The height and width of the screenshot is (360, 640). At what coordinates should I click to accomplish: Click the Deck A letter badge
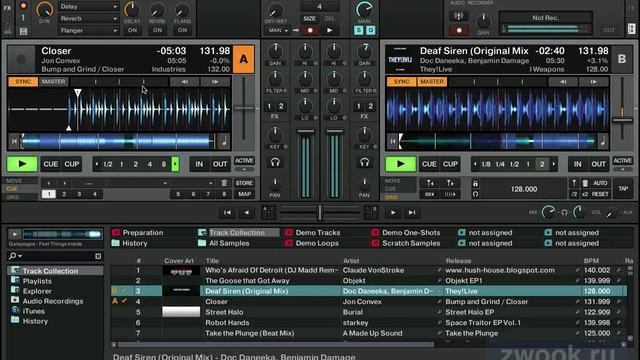click(244, 59)
